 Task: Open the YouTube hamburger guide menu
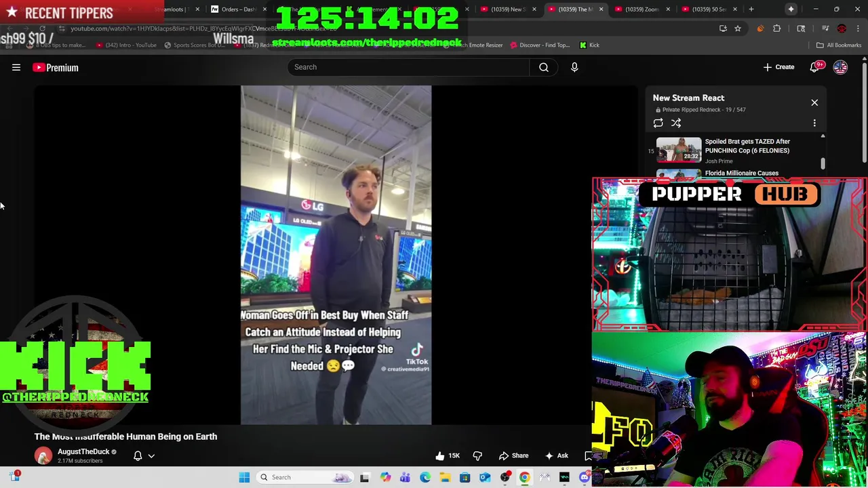click(16, 67)
